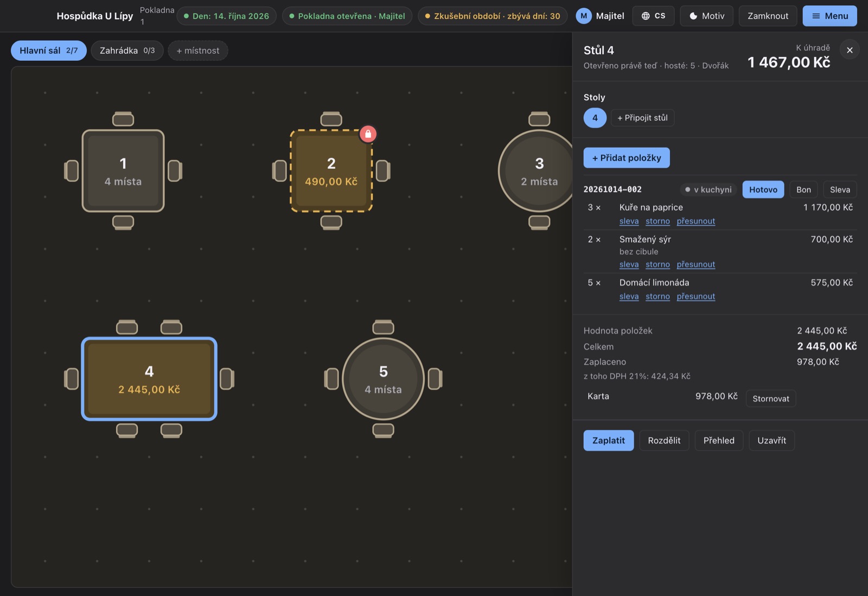Image resolution: width=868 pixels, height=596 pixels.
Task: Click Stornovat next to Karta payment
Action: (x=771, y=398)
